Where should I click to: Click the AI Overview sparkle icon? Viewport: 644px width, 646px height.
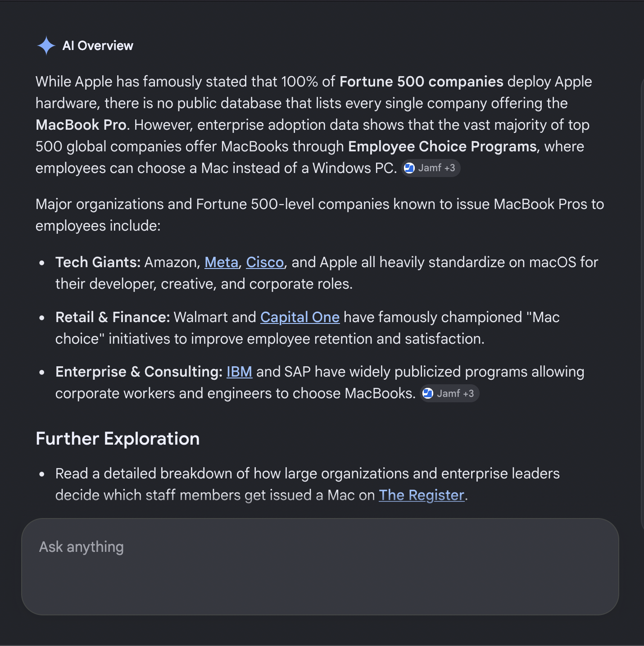pos(46,45)
